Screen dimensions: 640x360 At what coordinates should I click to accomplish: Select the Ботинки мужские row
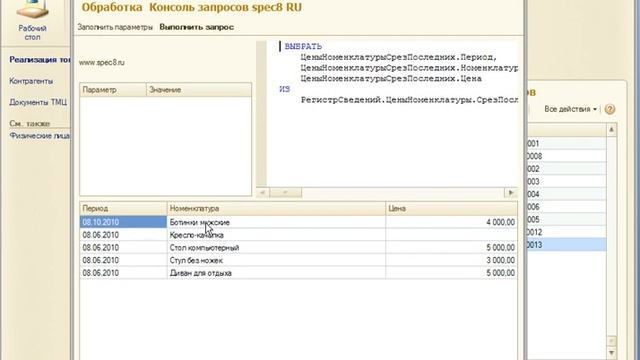tap(298, 222)
